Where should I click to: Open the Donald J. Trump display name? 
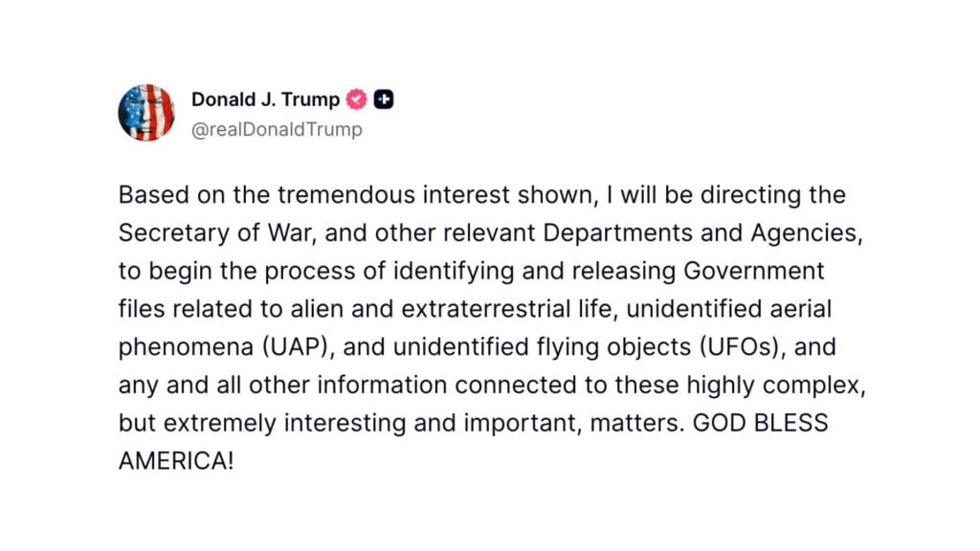tap(265, 99)
